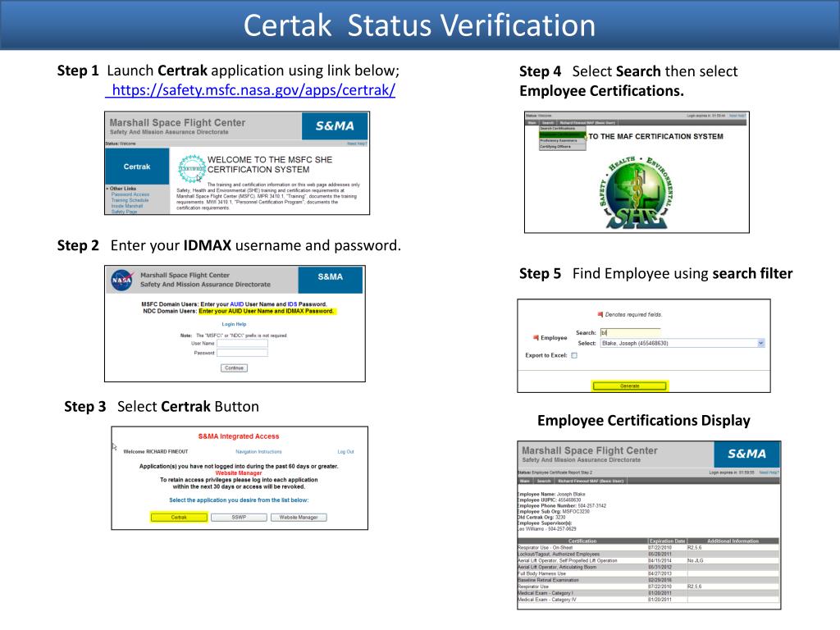Click the Expiration Date column header
Viewport: 840px width, 630px height.
[x=667, y=541]
